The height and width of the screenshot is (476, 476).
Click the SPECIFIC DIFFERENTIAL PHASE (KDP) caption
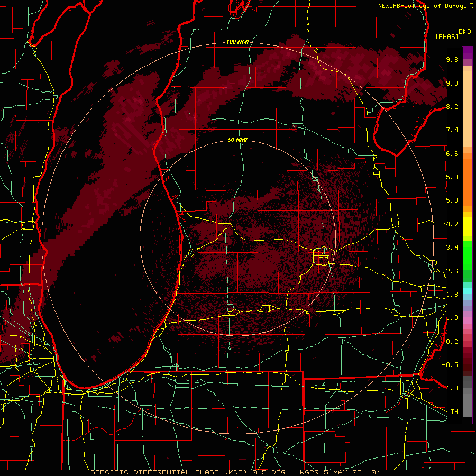coord(170,472)
